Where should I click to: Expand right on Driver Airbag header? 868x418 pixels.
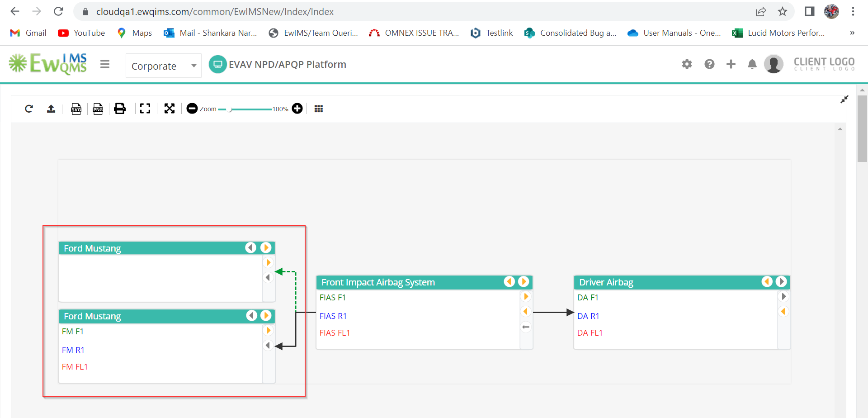click(781, 282)
